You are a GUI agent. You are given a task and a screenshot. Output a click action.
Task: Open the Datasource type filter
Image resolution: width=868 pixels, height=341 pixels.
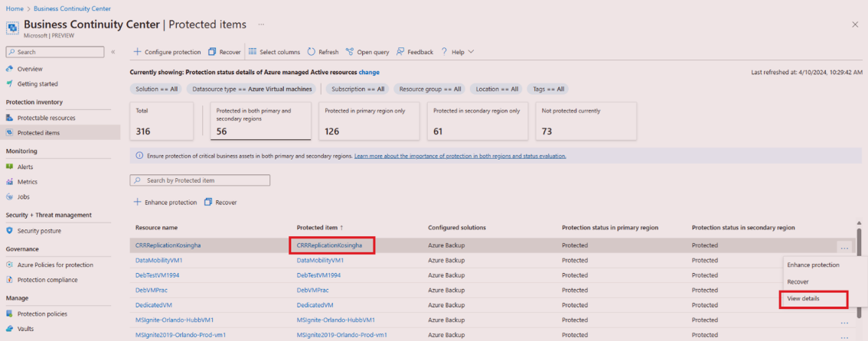coord(252,89)
